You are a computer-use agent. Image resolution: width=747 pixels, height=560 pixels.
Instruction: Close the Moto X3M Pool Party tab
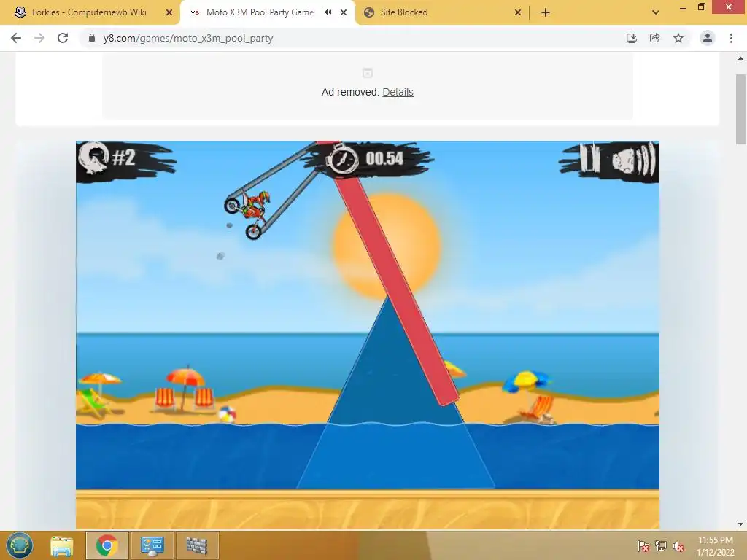(x=344, y=12)
